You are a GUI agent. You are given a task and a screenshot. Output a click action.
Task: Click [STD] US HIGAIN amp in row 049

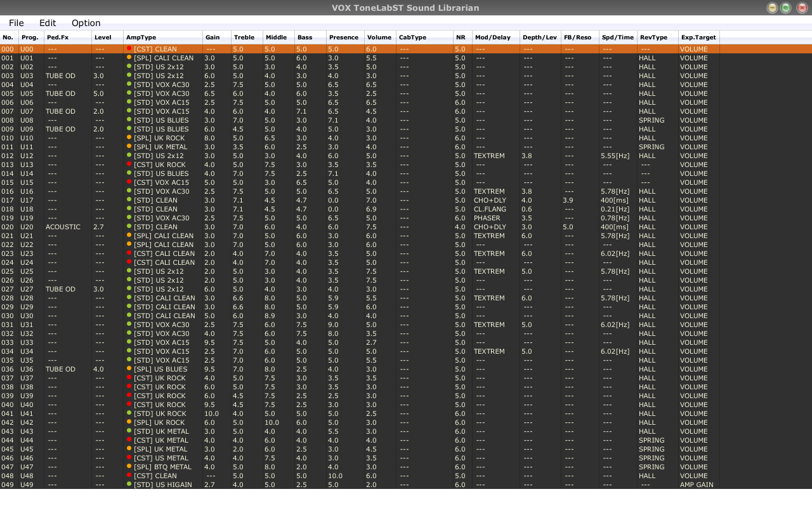tap(163, 485)
